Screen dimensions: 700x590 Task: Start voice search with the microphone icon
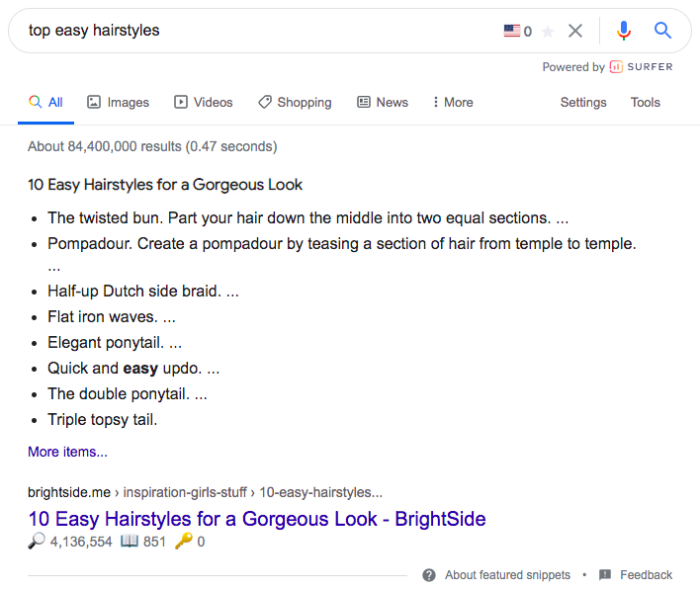[624, 31]
